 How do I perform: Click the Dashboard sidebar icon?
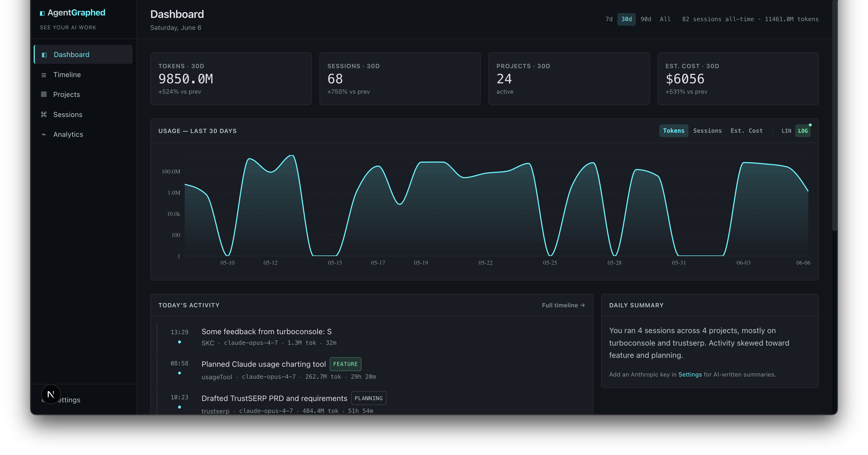point(44,55)
